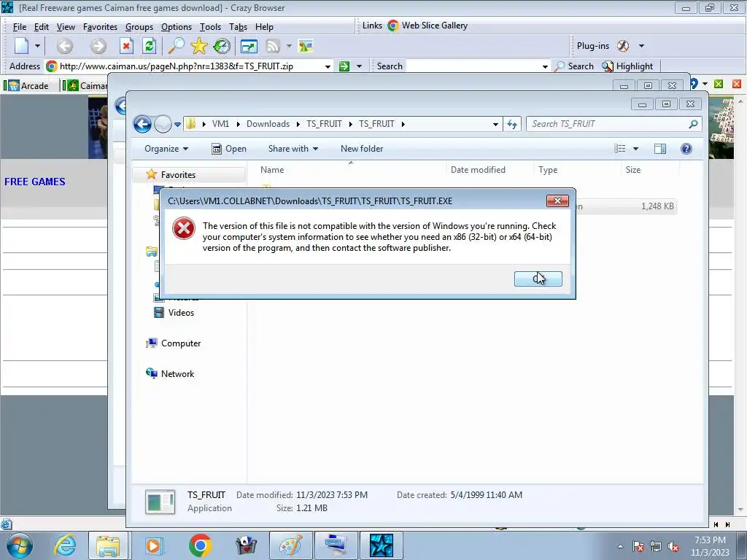This screenshot has height=560, width=747.
Task: Click Explorer's blue Back arrow button
Action: click(x=142, y=124)
